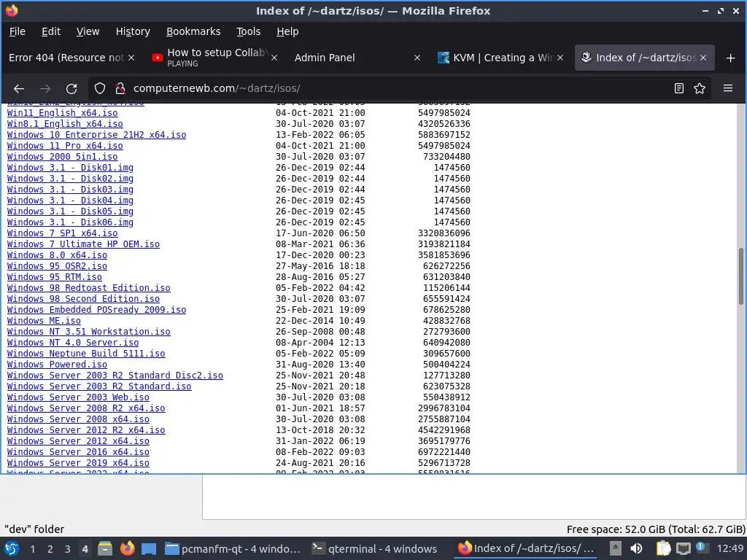Viewport: 747px width, 560px height.
Task: Close the KVM Creating a Win tab
Action: click(560, 58)
